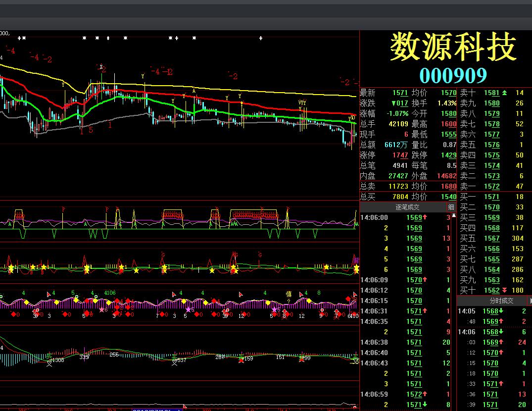The image size is (532, 411).
Task: Click the 涨停 value 1747
Action: coord(400,155)
